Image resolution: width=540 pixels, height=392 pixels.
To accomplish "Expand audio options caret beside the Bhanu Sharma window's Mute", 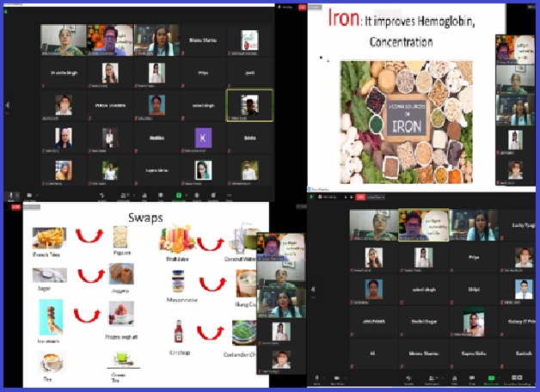I will click(19, 195).
